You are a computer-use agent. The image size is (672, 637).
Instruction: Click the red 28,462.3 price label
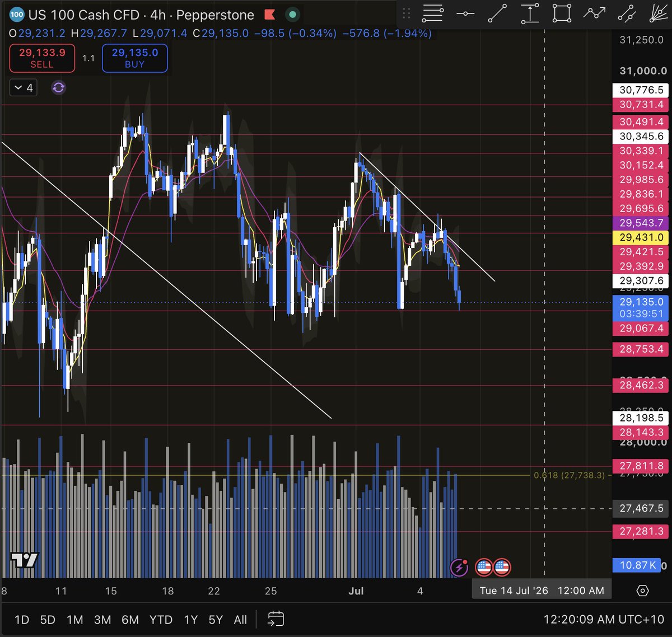[641, 385]
